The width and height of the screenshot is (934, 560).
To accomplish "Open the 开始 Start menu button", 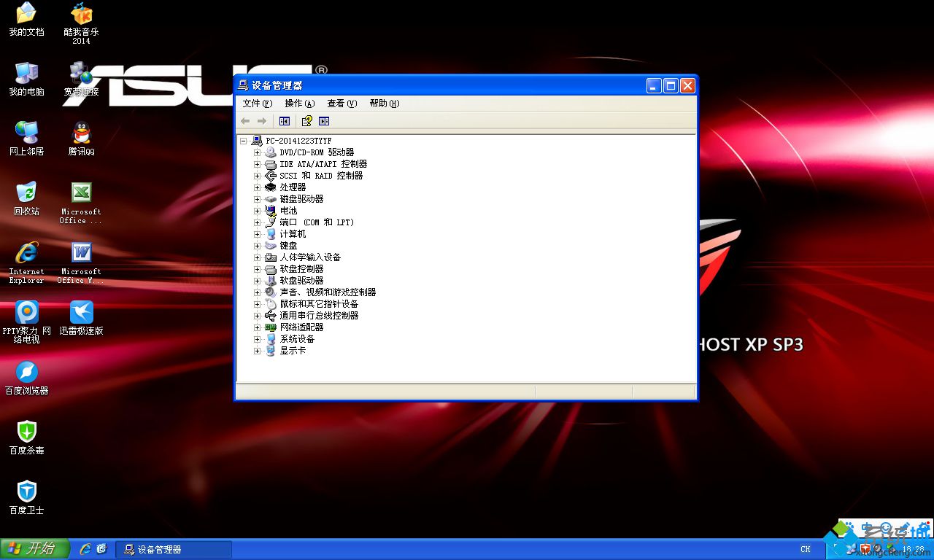I will point(34,549).
